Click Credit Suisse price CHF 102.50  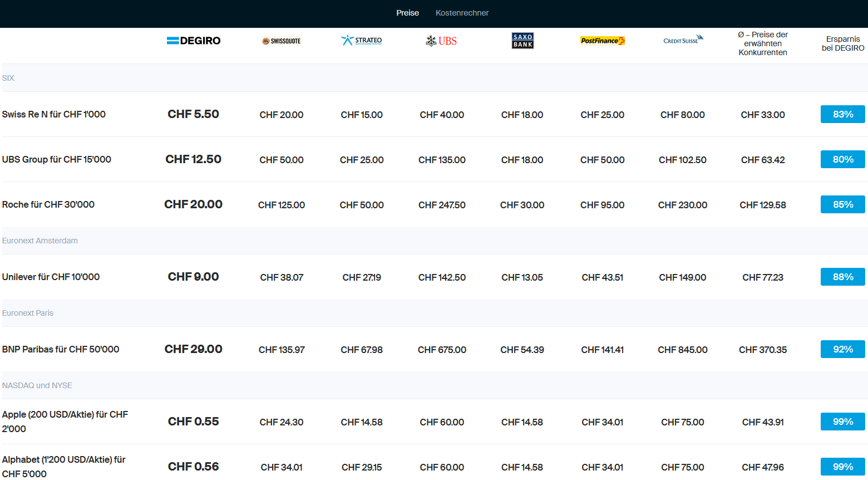click(x=683, y=160)
